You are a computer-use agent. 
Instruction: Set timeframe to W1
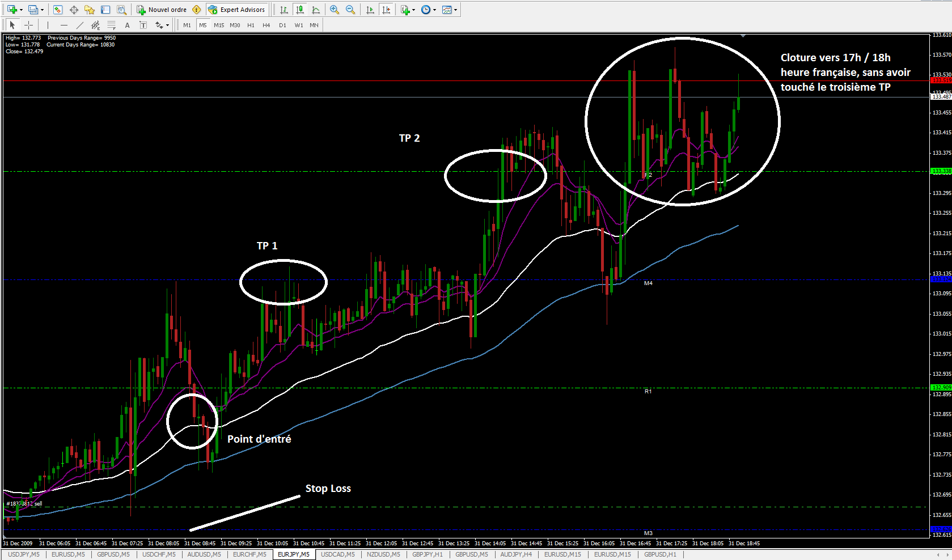[299, 25]
